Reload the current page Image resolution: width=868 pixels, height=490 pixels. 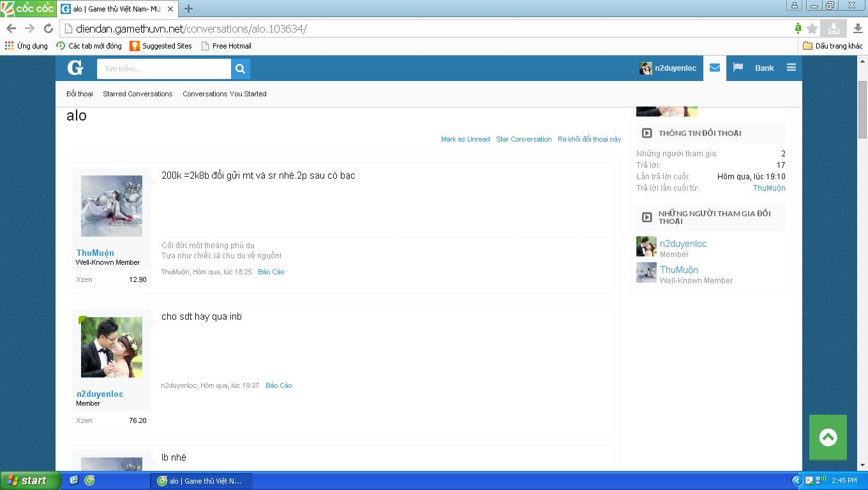point(48,29)
